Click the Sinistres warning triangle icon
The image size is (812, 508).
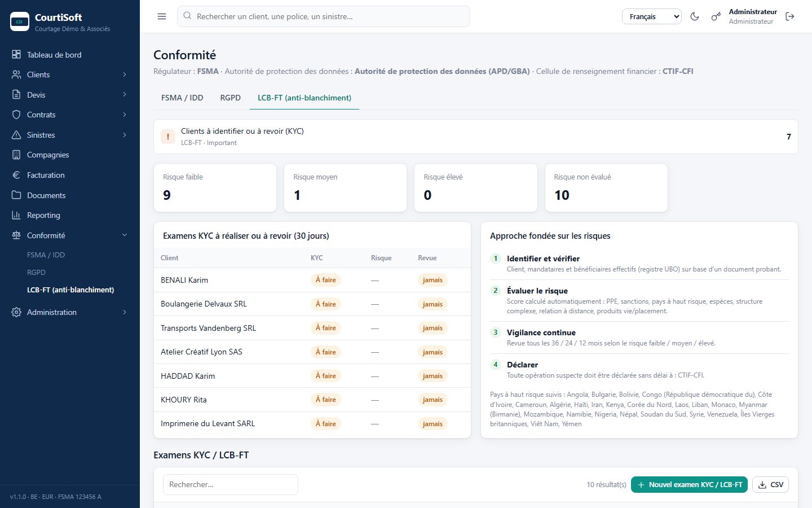click(x=16, y=135)
